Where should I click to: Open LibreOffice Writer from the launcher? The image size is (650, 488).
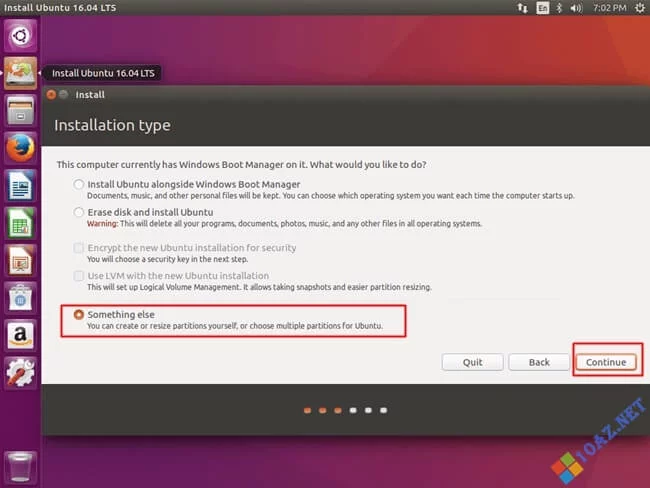point(20,185)
